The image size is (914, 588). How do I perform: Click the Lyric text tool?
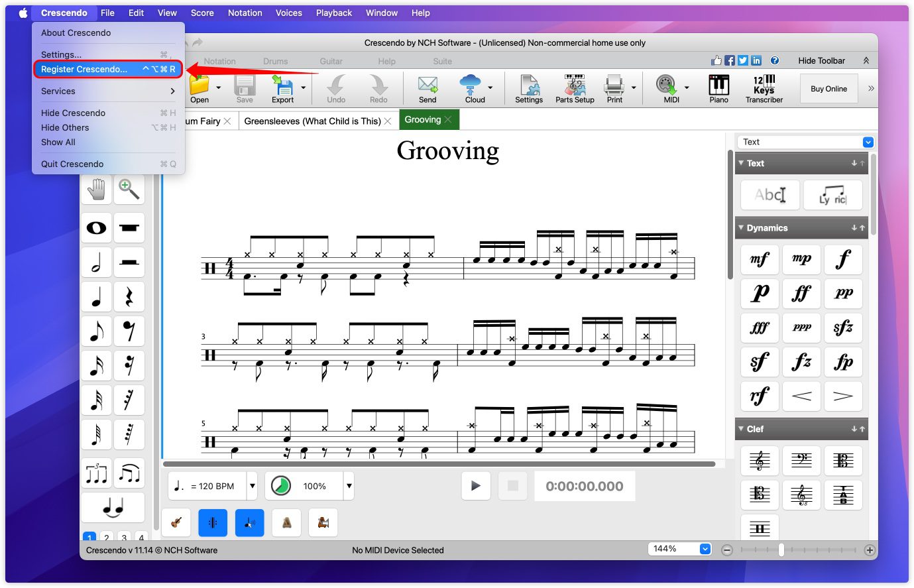tap(832, 196)
